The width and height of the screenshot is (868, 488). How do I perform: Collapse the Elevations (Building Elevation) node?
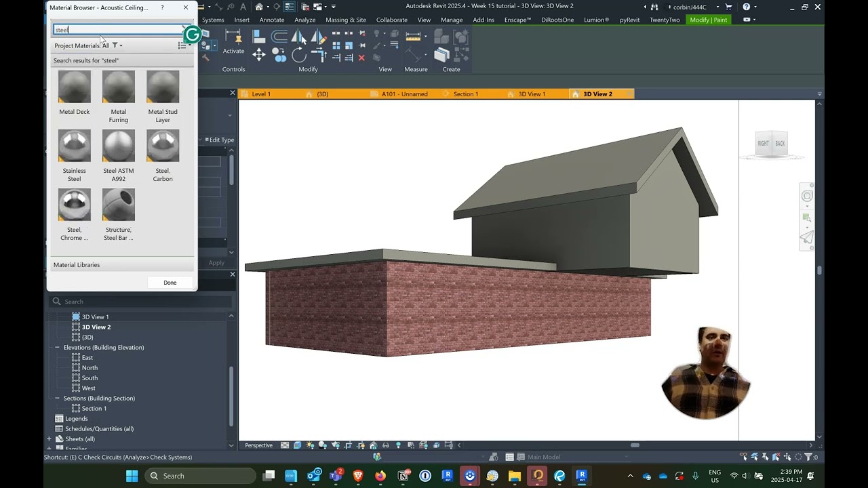[57, 347]
